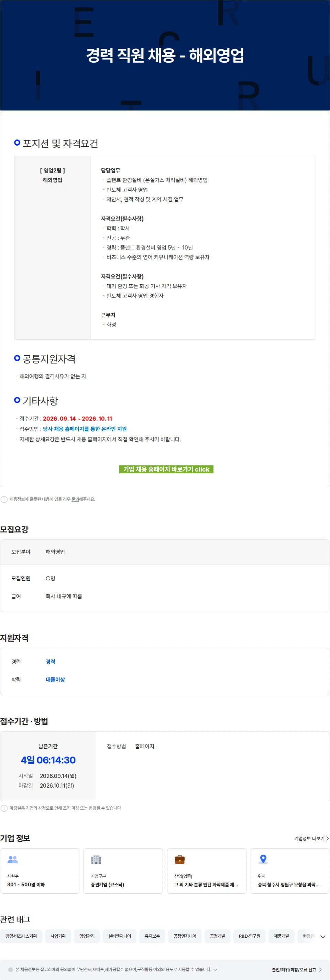Click the info icon beside 채용정보에 잘못된 내용이
The width and height of the screenshot is (330, 980).
pos(4,499)
